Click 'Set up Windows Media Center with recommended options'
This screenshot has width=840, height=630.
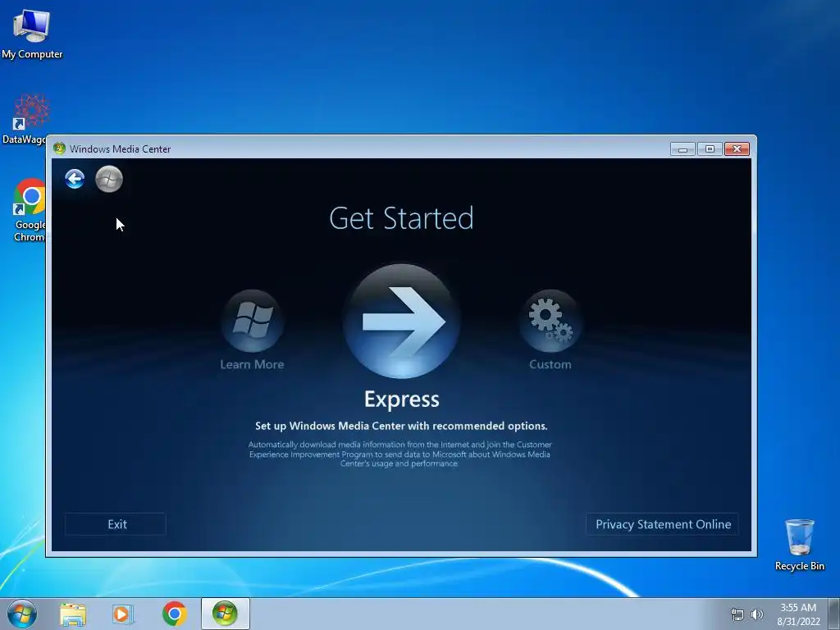401,426
